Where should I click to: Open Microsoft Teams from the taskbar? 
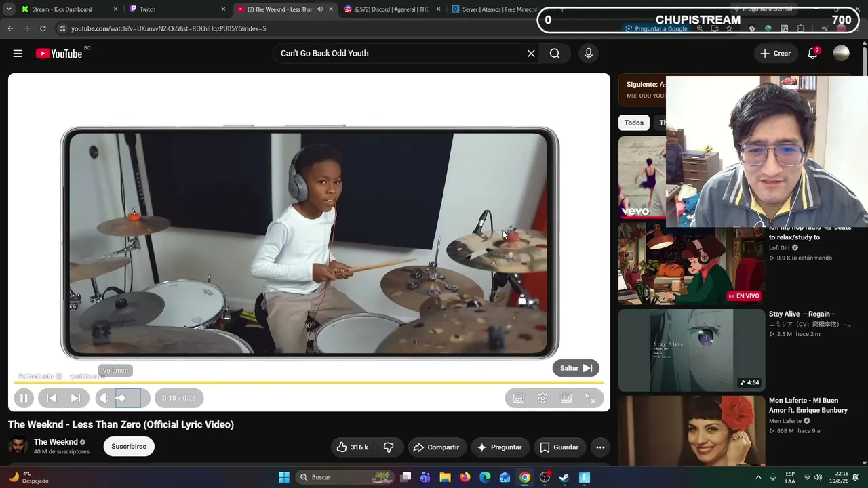tap(425, 477)
